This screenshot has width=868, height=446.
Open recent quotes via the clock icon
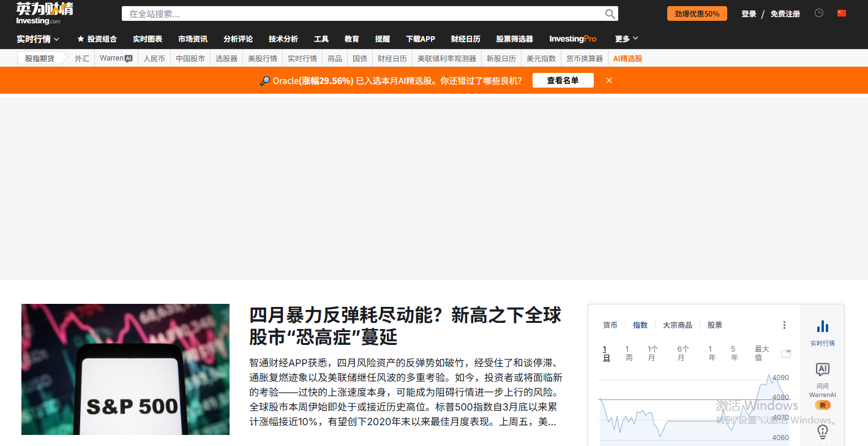click(x=819, y=12)
